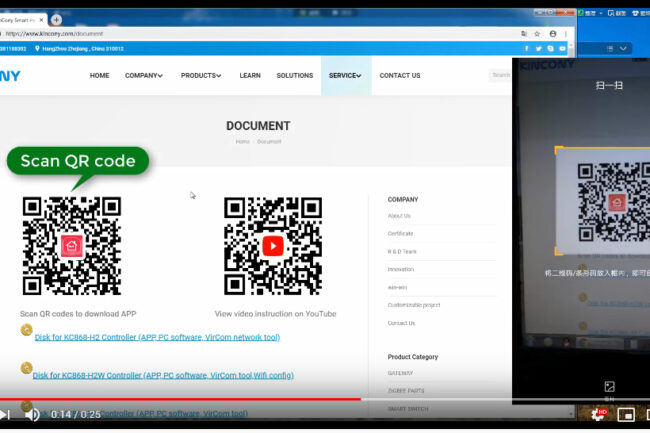Screen dimensions: 650x433
Task: Expand the SERVICE dropdown menu
Action: [345, 75]
